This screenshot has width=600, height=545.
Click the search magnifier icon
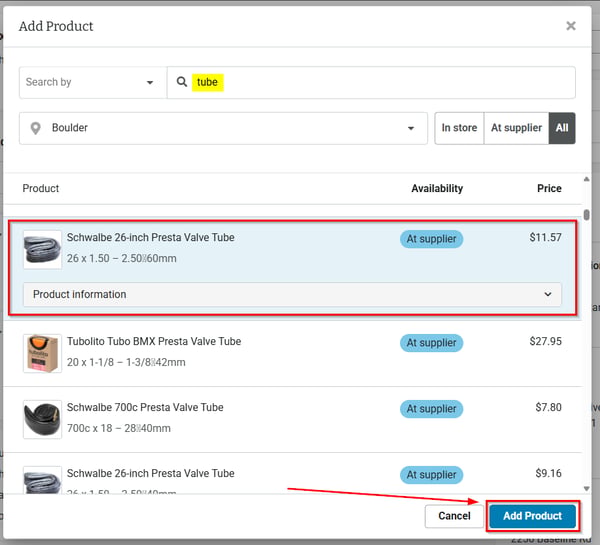point(182,82)
